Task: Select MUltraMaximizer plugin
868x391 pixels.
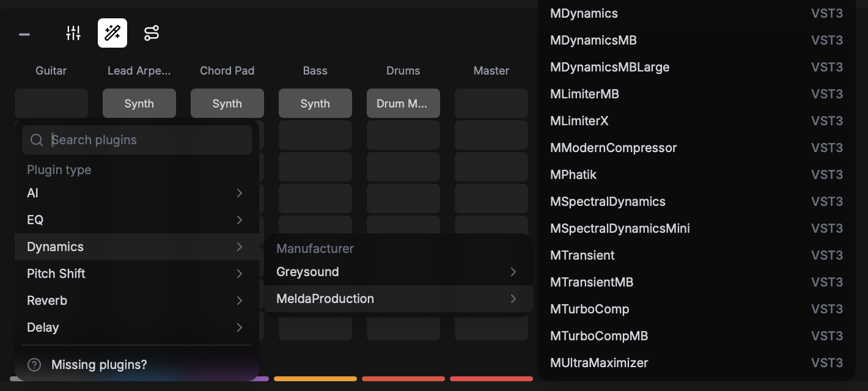Action: [x=697, y=363]
